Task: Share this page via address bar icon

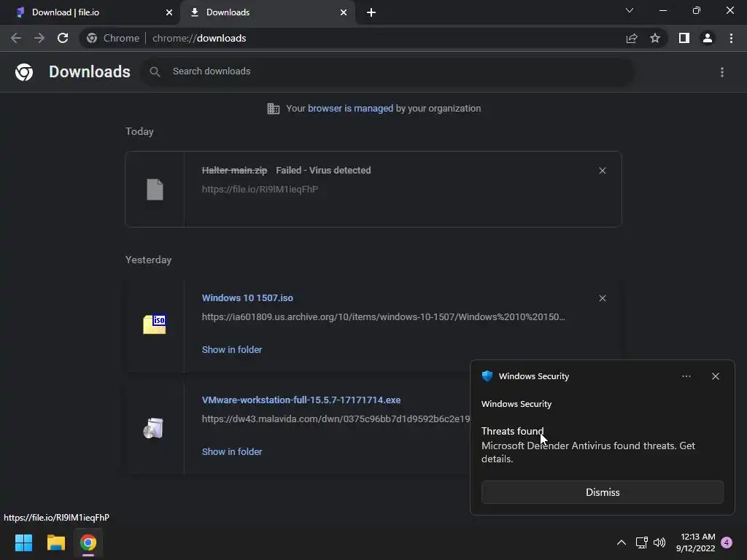Action: click(x=632, y=38)
